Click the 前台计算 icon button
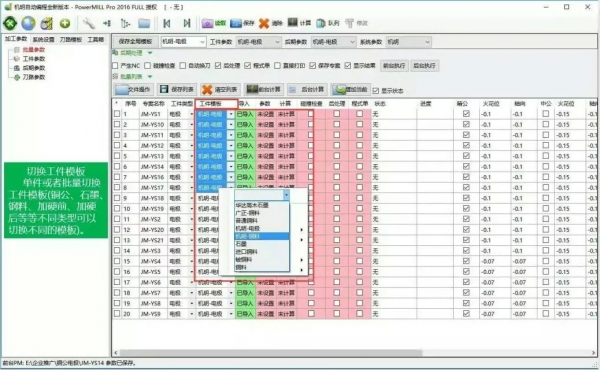This screenshot has height=370, width=600. (264, 90)
